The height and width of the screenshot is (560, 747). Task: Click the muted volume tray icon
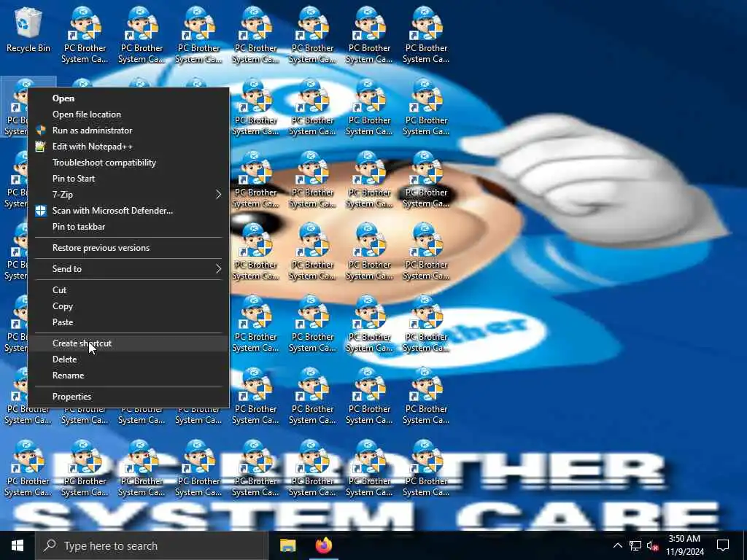pos(652,545)
